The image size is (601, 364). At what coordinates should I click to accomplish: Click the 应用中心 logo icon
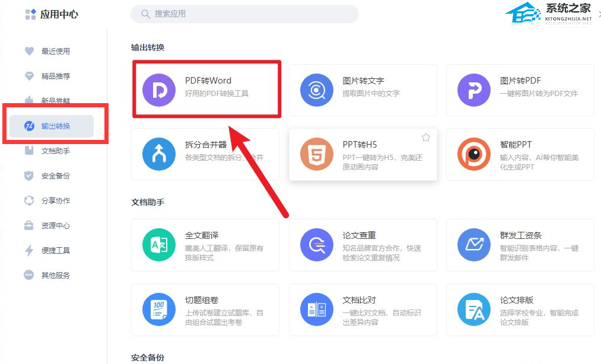(x=31, y=14)
